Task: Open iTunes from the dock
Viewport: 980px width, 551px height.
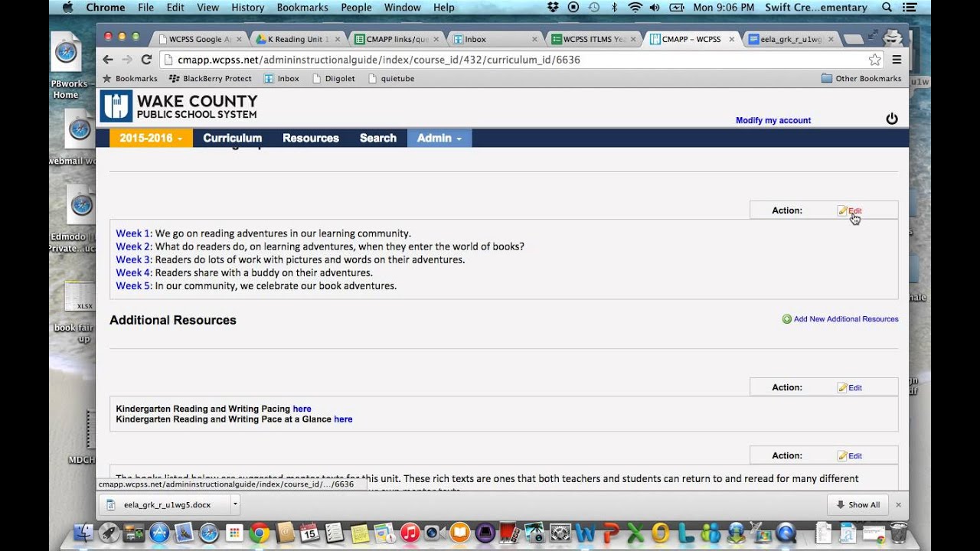Action: pyautogui.click(x=410, y=533)
